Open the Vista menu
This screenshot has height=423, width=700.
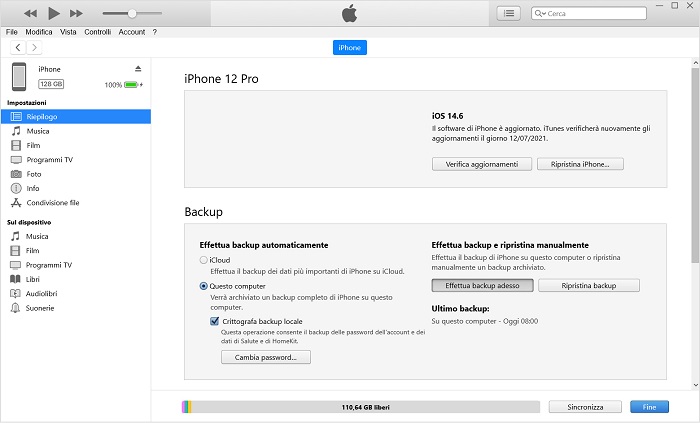click(x=68, y=32)
